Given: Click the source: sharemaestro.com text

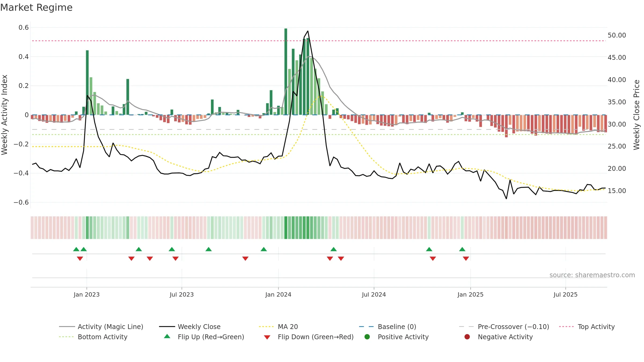Looking at the screenshot, I should (592, 275).
